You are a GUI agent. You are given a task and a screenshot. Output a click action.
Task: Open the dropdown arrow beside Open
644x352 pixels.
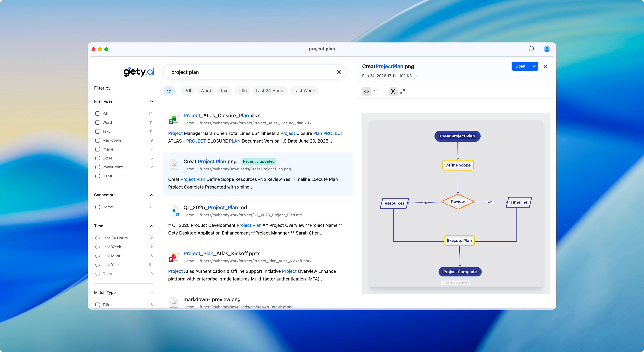[x=534, y=66]
